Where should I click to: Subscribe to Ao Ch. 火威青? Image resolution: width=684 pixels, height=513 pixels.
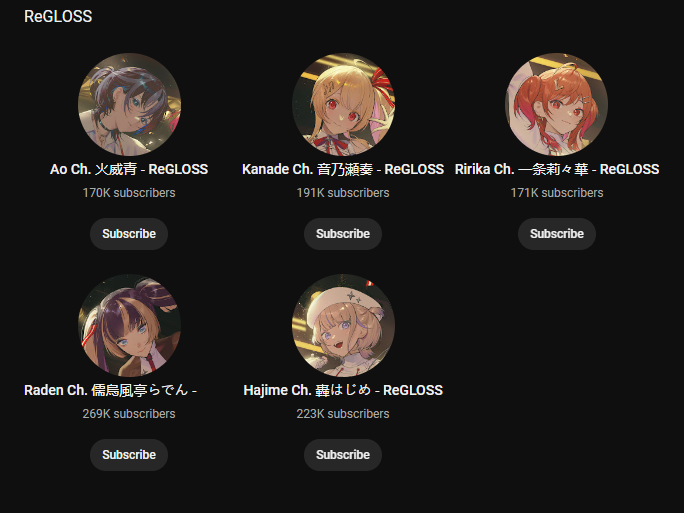point(129,234)
